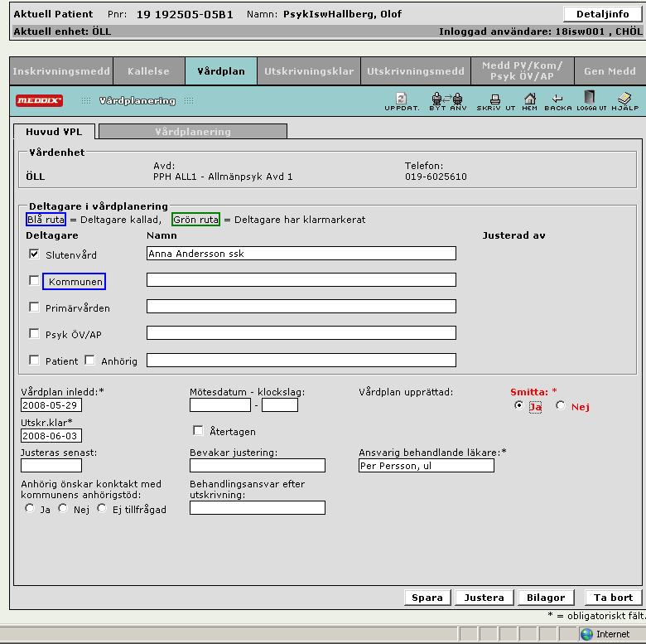The width and height of the screenshot is (646, 644).
Task: Choose Nej for anhörigstöd contact
Action: [x=63, y=508]
